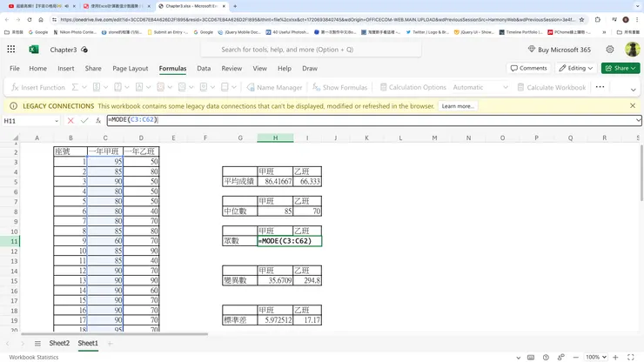Click the cloud save status icon beside Chapter3
The height and width of the screenshot is (362, 644).
tap(84, 50)
